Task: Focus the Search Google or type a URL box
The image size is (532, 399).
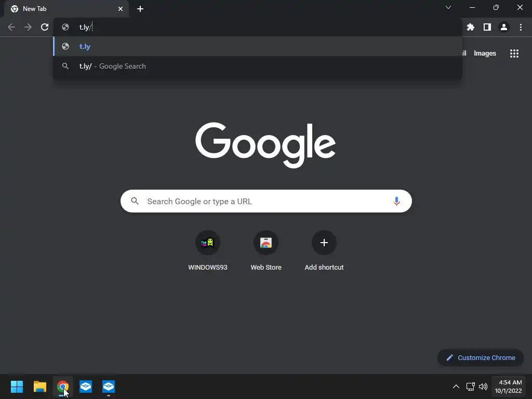Action: pyautogui.click(x=266, y=201)
